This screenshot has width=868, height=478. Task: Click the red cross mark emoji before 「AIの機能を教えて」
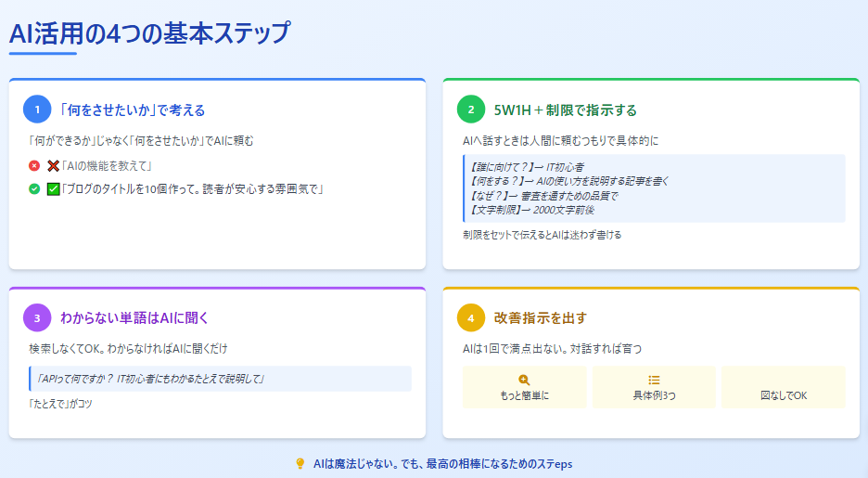[53, 165]
